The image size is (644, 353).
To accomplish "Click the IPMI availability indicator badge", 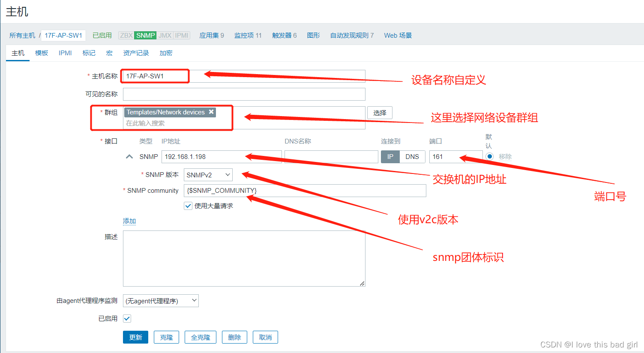I will (180, 36).
